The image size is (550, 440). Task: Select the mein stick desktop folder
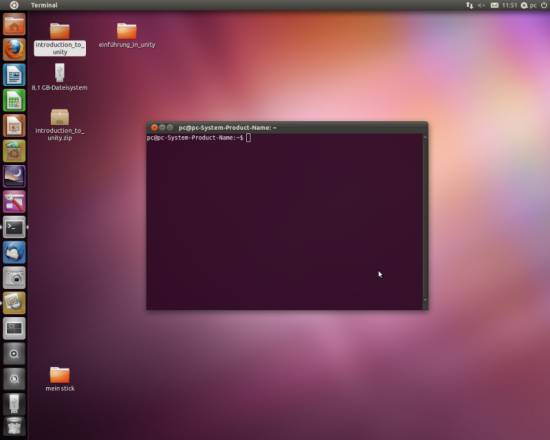tap(60, 379)
